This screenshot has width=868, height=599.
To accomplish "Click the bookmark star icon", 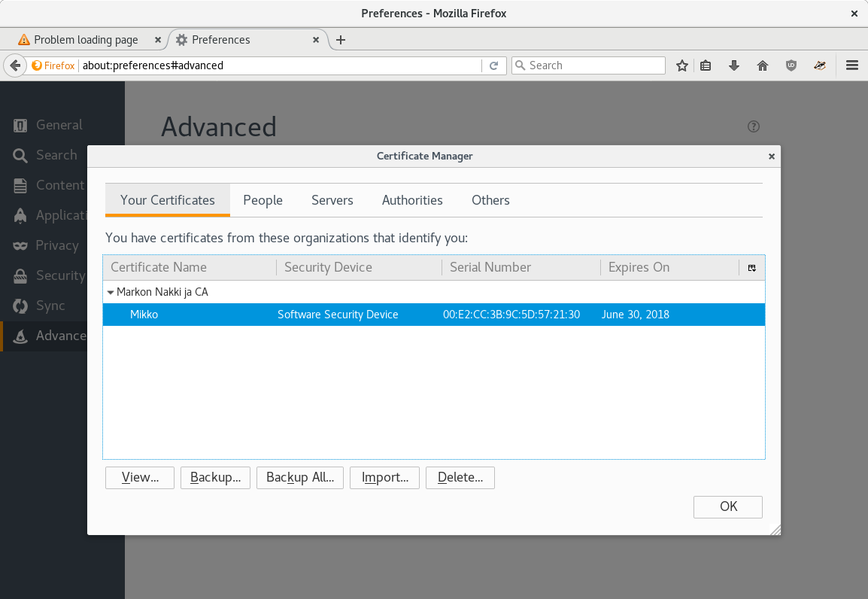I will [682, 65].
